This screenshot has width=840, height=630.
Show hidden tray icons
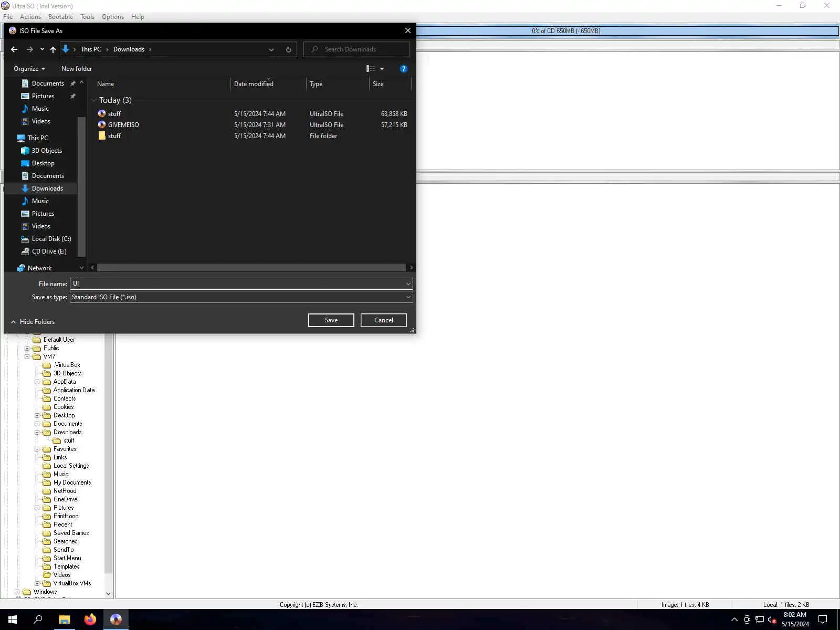click(734, 619)
